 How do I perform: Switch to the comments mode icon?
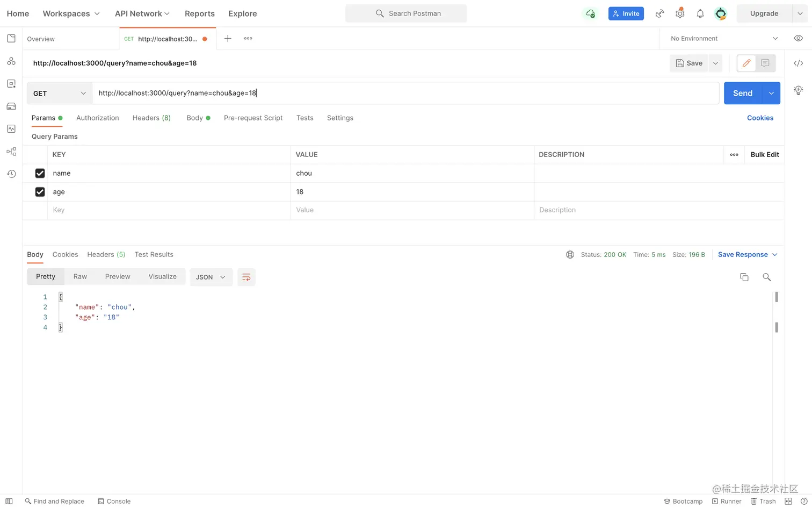pos(765,63)
